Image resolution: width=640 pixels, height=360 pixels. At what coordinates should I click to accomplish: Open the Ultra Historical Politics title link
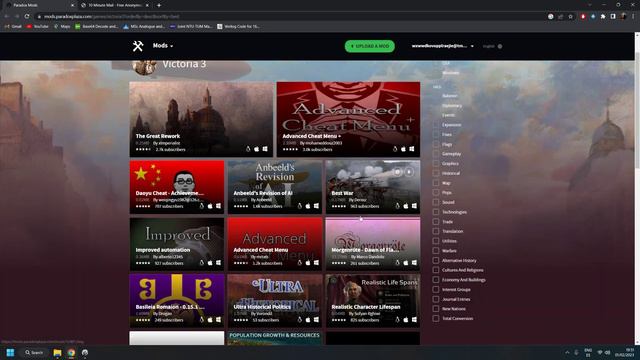(x=262, y=307)
